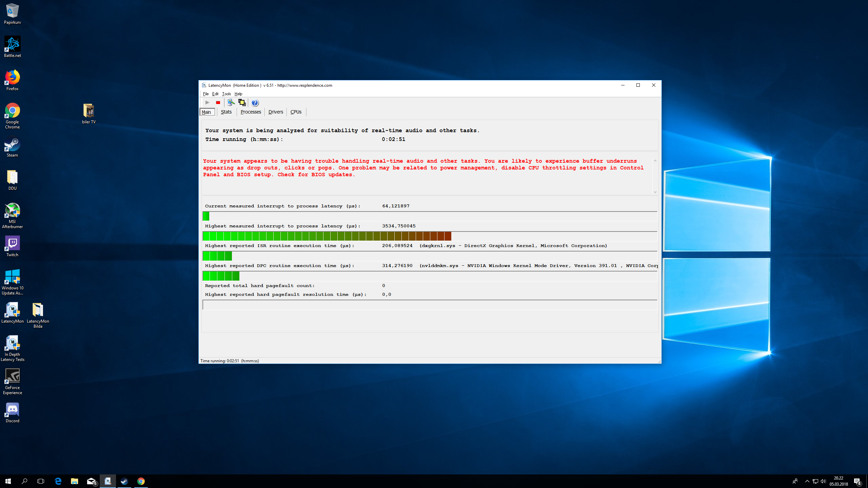
Task: Click the Steam taskbar button
Action: point(124,481)
